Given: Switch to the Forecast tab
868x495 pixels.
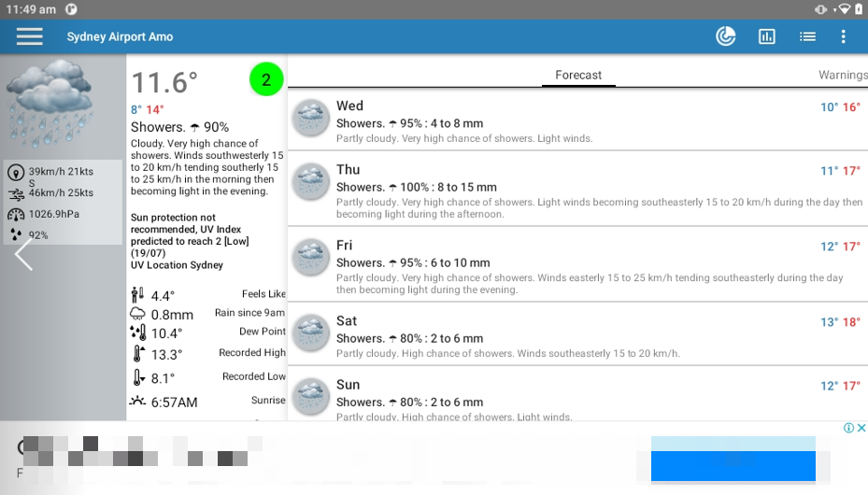Looking at the screenshot, I should [x=578, y=76].
